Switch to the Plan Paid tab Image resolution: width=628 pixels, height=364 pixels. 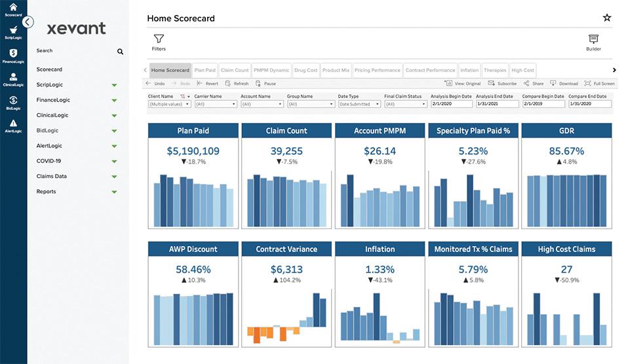click(205, 70)
